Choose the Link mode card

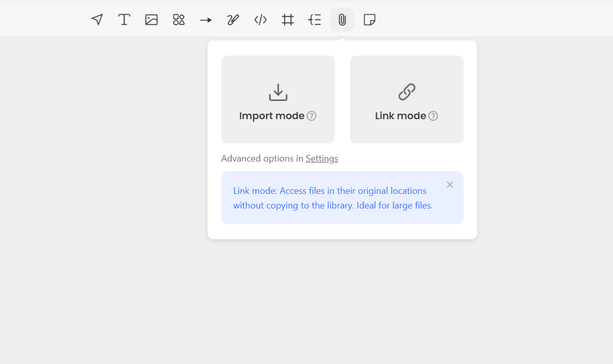pos(406,99)
